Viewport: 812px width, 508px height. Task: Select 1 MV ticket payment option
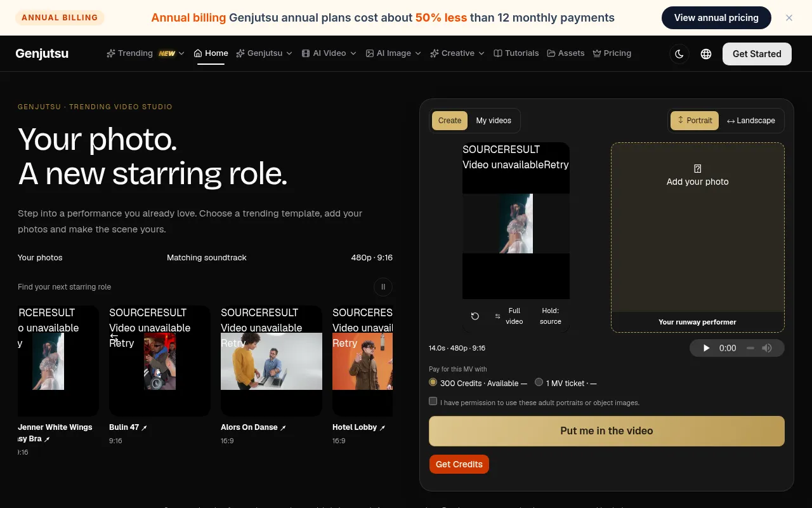[x=539, y=382]
